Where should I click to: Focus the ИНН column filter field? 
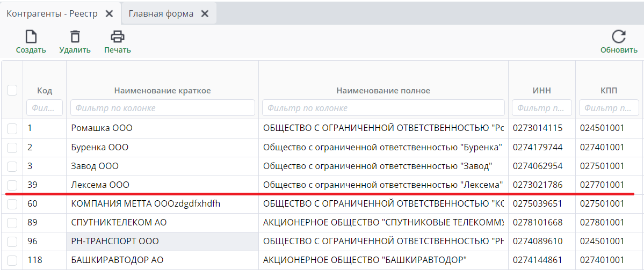pyautogui.click(x=541, y=108)
